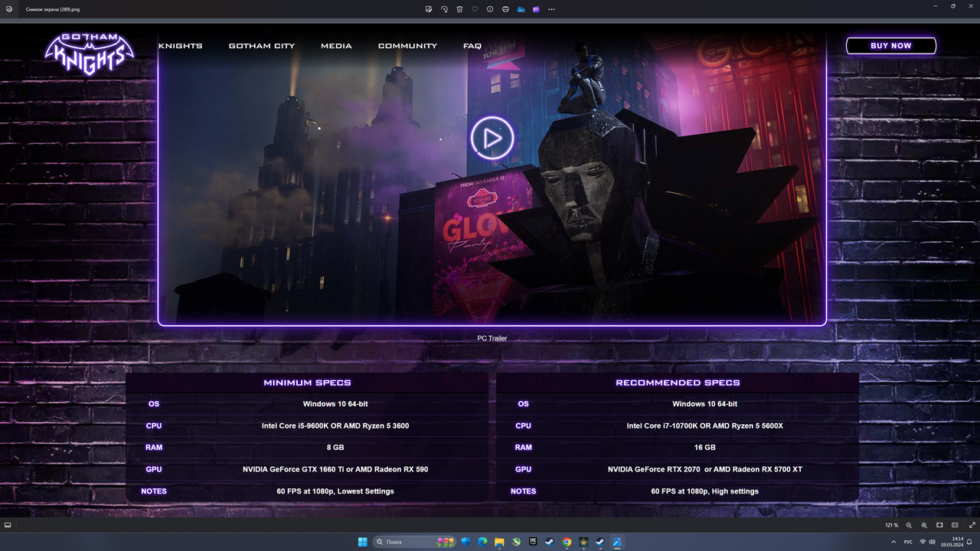This screenshot has width=980, height=551.
Task: Open file info with the info icon
Action: click(x=490, y=9)
